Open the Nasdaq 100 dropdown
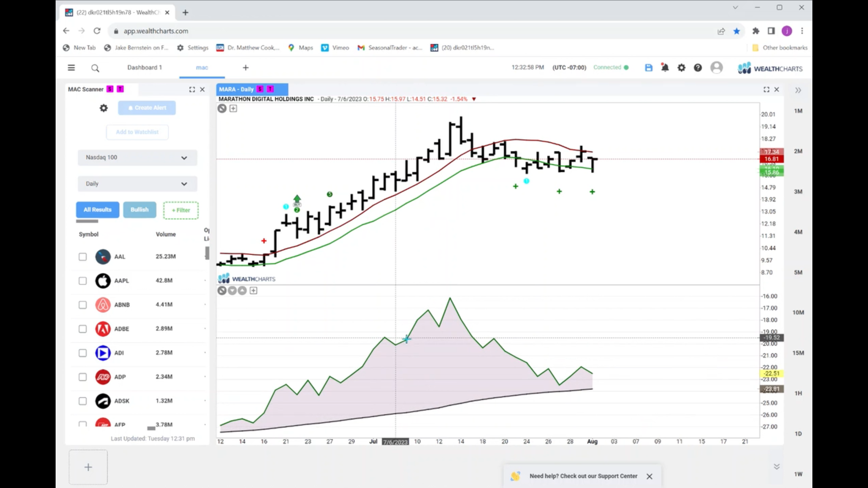 pyautogui.click(x=137, y=158)
